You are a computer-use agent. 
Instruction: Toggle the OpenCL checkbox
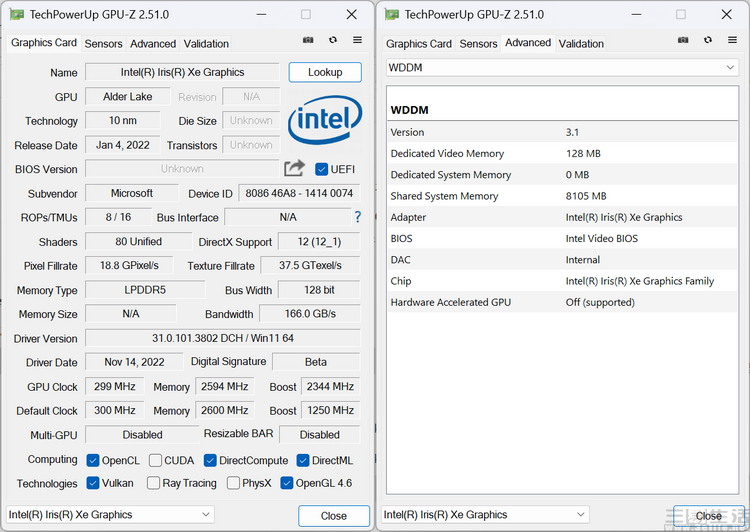click(93, 460)
